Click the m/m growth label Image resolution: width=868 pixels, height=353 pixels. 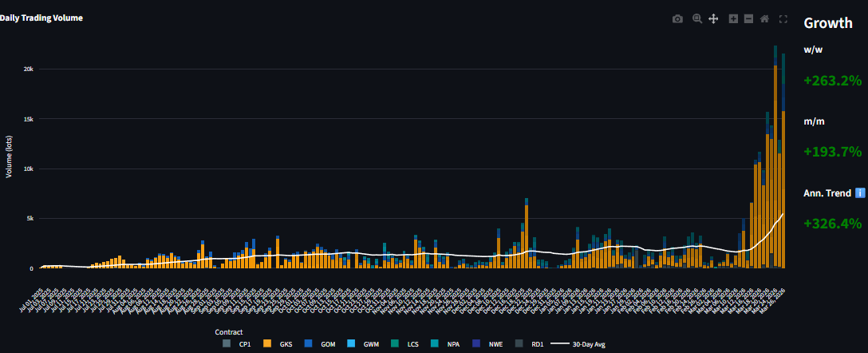pos(815,121)
